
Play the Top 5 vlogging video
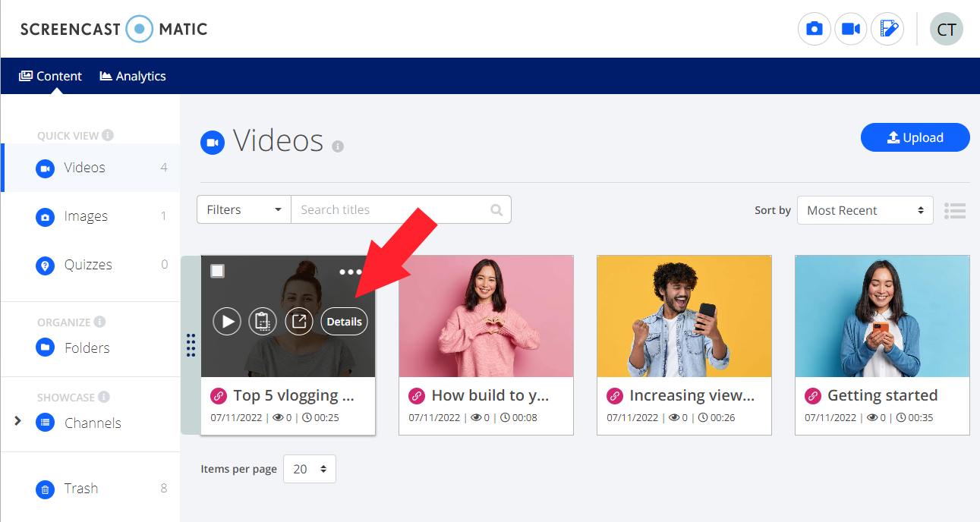tap(227, 322)
